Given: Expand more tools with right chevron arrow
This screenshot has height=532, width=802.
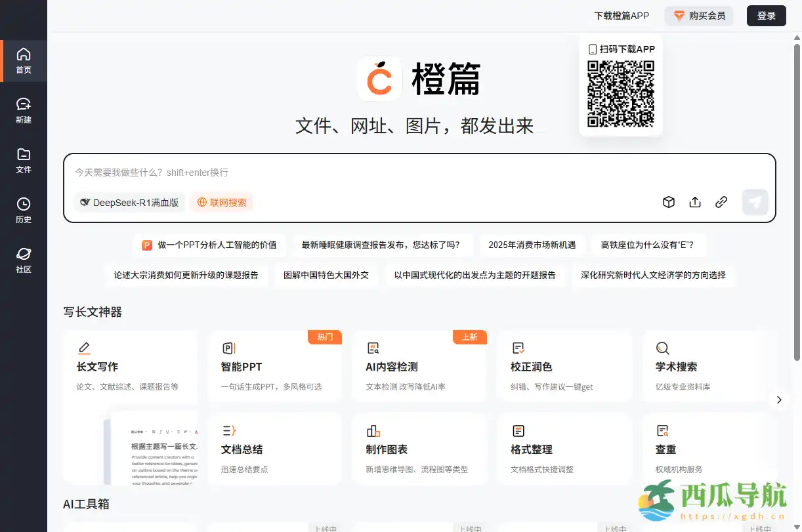Looking at the screenshot, I should (x=779, y=399).
